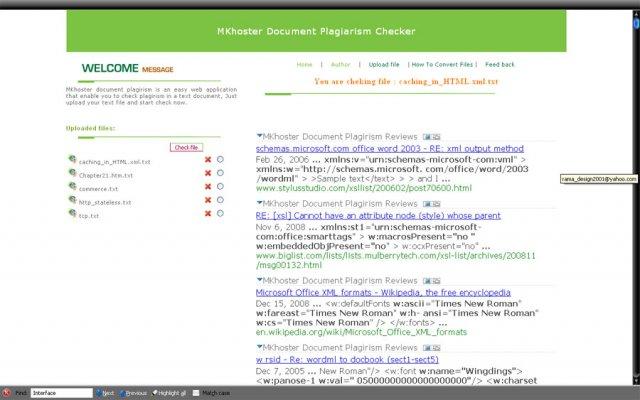Image resolution: width=640 pixels, height=400 pixels.
Task: Select radio button for caching_in_HTML.xml.txt
Action: pyautogui.click(x=220, y=159)
